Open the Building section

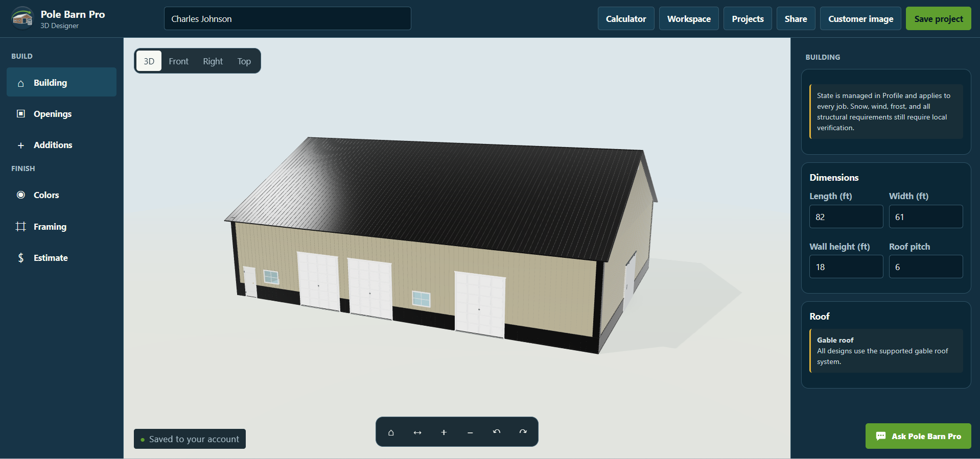[61, 82]
